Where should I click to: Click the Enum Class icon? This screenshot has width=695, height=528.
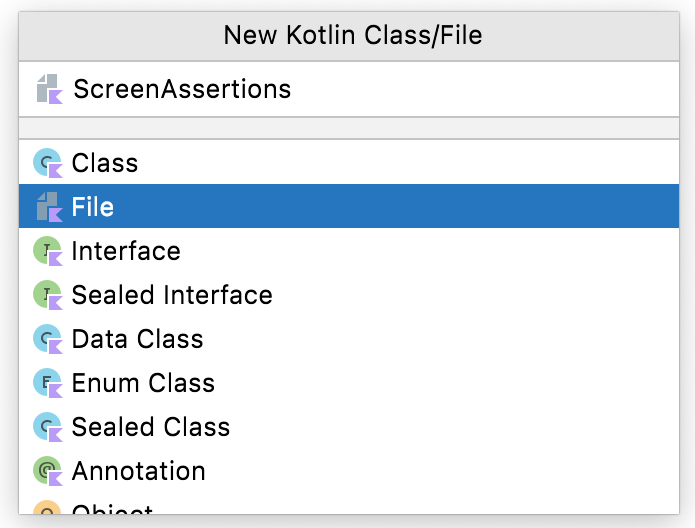point(47,383)
